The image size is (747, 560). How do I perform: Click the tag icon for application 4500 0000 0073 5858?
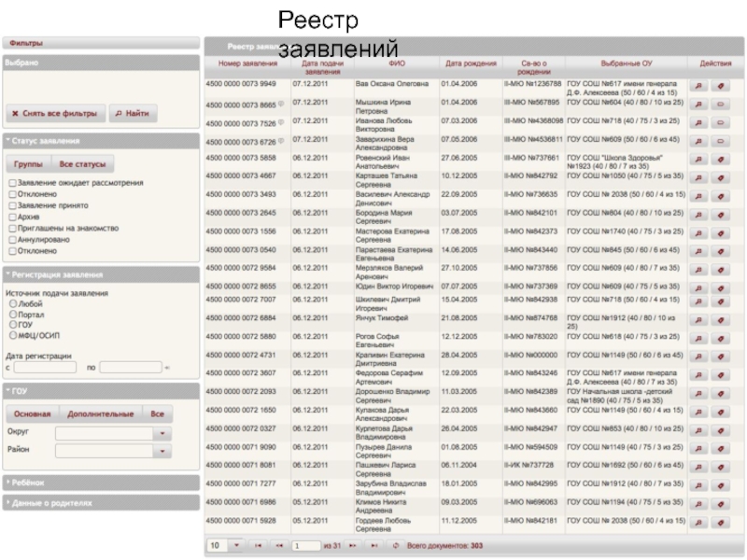(x=721, y=160)
